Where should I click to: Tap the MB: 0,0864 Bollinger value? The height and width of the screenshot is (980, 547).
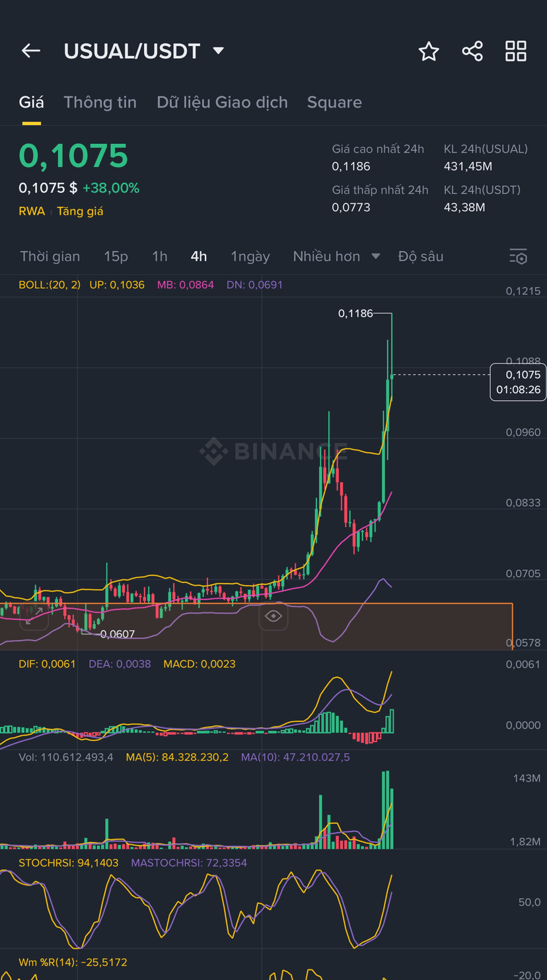(x=186, y=285)
